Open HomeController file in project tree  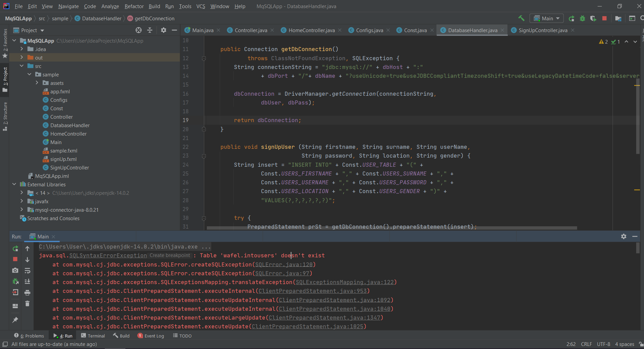click(68, 134)
